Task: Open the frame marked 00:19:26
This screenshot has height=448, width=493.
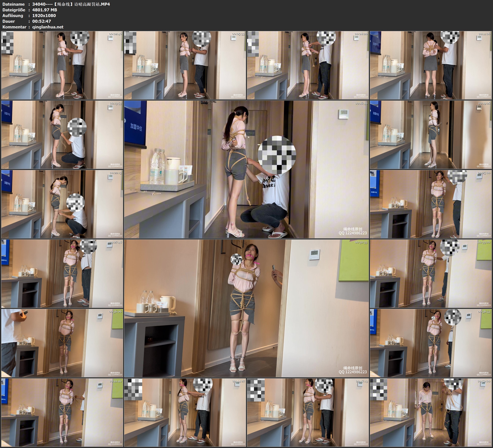Action: pyautogui.click(x=431, y=135)
